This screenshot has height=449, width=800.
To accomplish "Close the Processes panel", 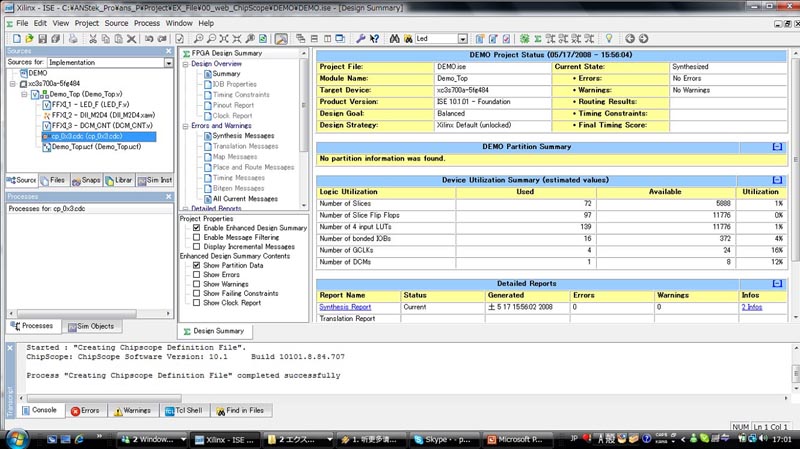I will tap(169, 196).
